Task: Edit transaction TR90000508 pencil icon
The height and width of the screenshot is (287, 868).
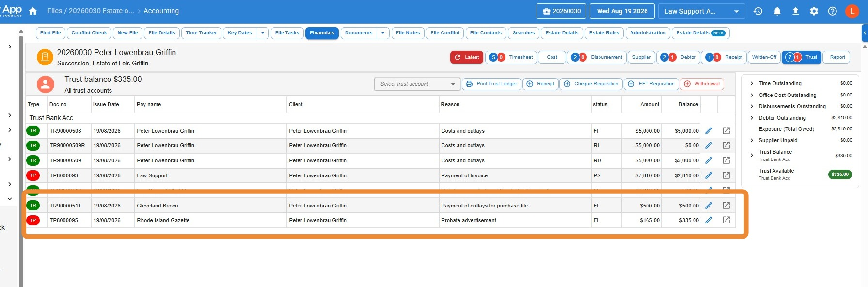Action: [709, 131]
